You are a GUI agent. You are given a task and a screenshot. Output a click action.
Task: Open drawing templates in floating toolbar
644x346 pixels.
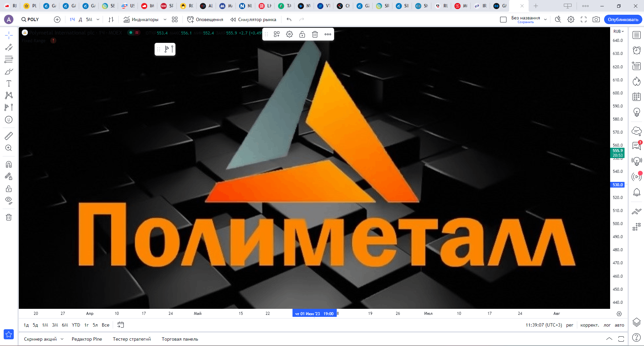[277, 34]
